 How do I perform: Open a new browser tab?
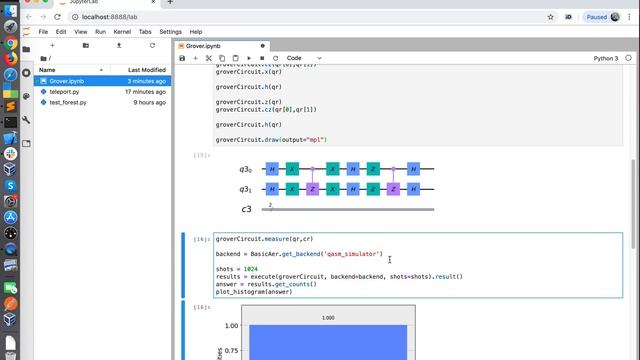tap(170, 2)
